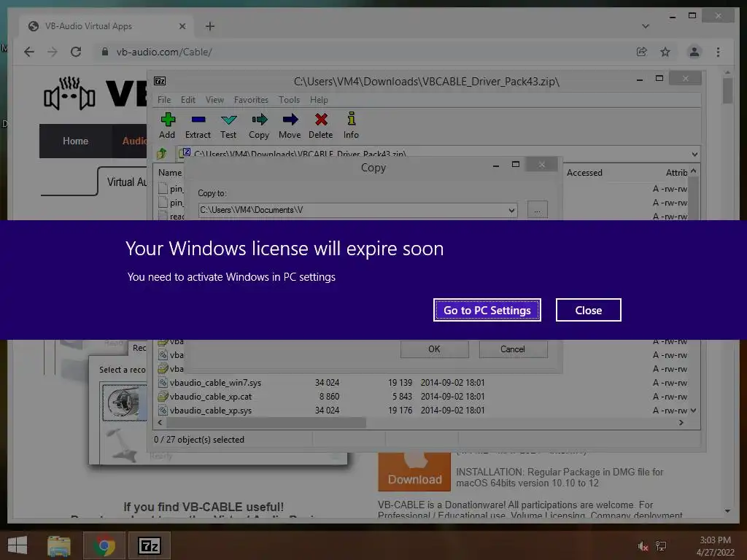Click the Delete icon in 7-Zip toolbar
This screenshot has width=747, height=560.
pos(321,125)
